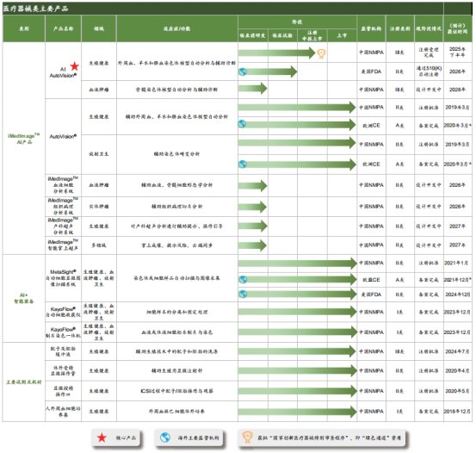Click the 临床试验 sub-header
The height and width of the screenshot is (453, 476).
[x=282, y=36]
